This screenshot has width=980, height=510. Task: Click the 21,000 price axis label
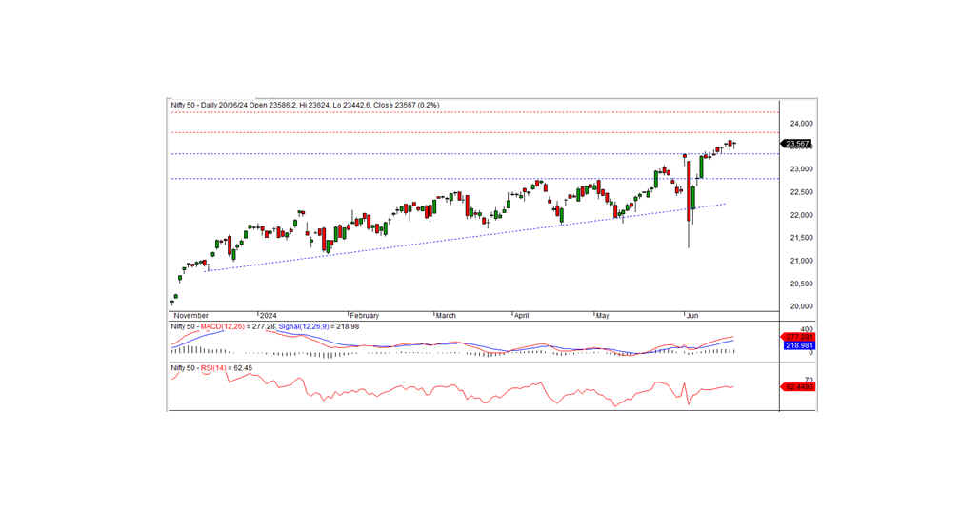click(x=801, y=261)
